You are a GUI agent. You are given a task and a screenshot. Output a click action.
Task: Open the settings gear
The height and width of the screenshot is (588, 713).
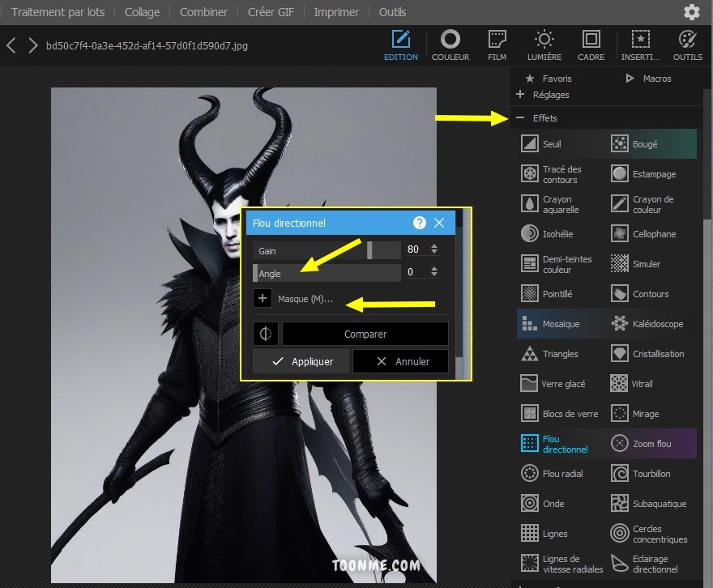pyautogui.click(x=692, y=12)
